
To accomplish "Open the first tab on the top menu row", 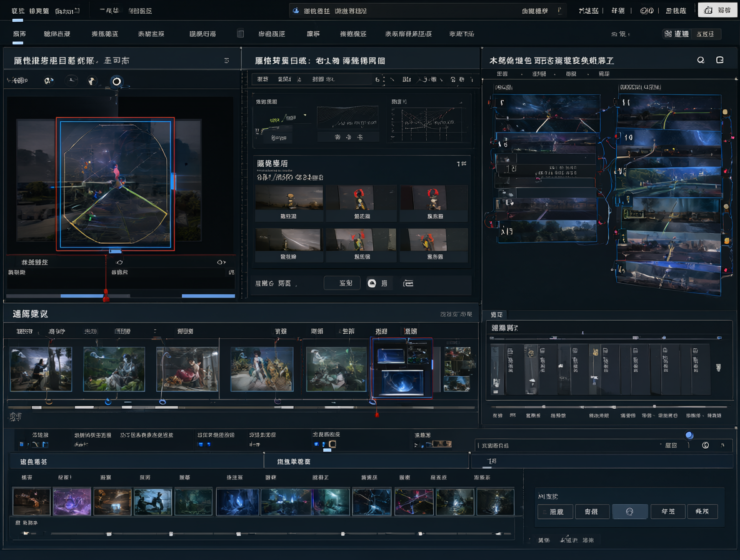I will [x=18, y=11].
